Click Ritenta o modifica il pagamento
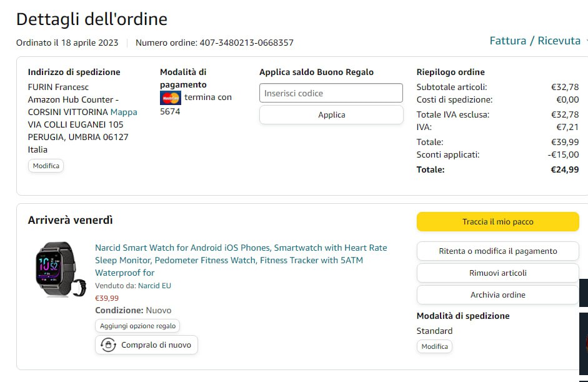 pos(497,251)
